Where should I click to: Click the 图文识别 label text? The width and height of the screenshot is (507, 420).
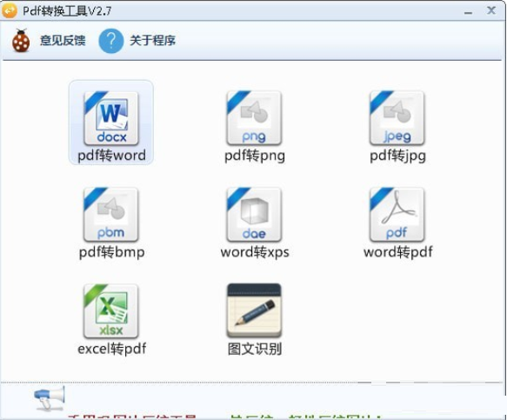coord(255,349)
